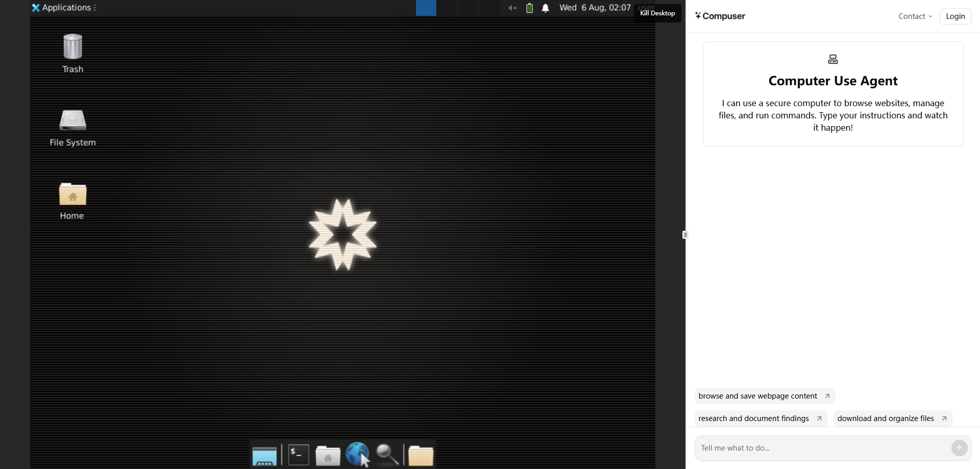Click the Show Desktop dock icon
The width and height of the screenshot is (980, 469).
pyautogui.click(x=264, y=455)
